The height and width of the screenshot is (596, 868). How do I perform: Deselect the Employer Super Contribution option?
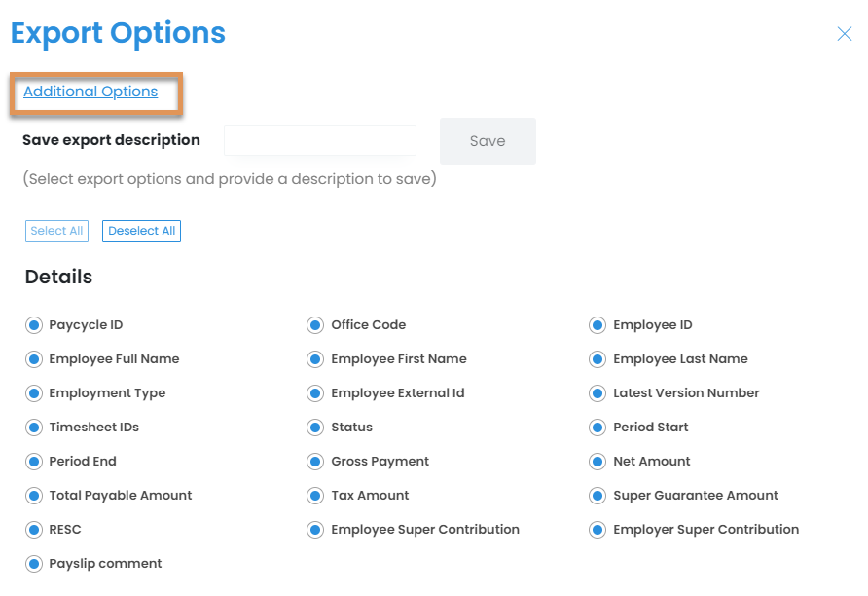point(597,530)
